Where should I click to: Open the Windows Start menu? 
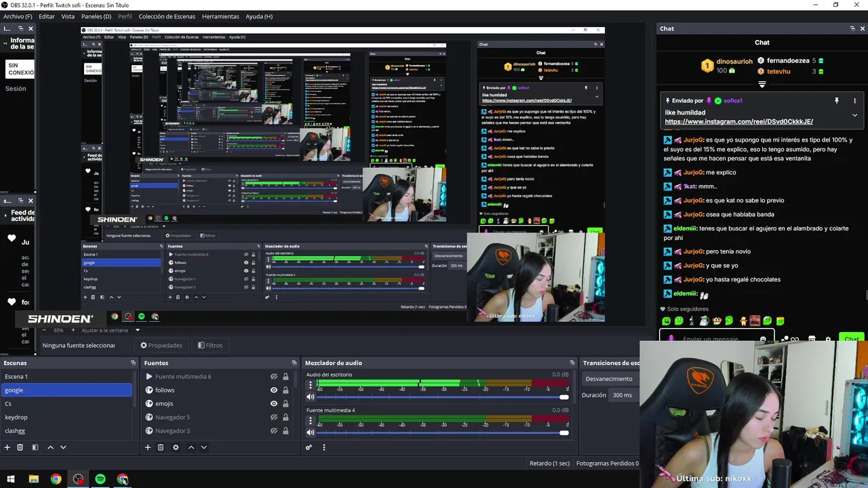click(x=11, y=479)
